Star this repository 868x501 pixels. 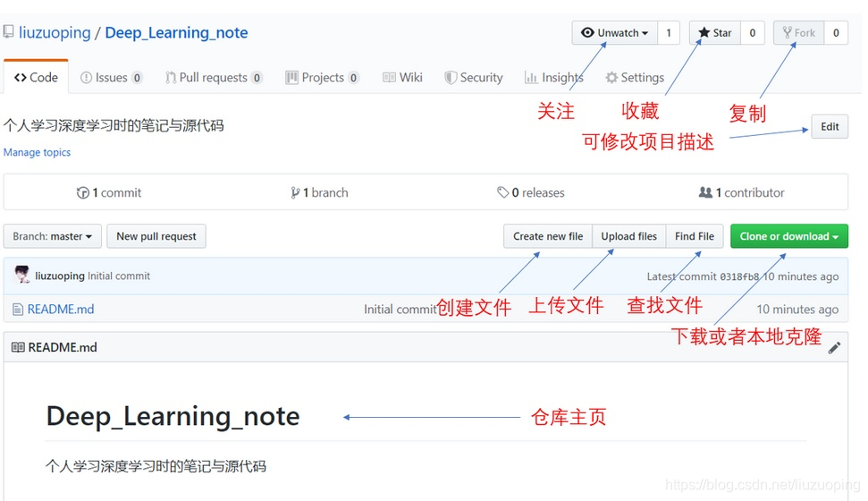715,33
